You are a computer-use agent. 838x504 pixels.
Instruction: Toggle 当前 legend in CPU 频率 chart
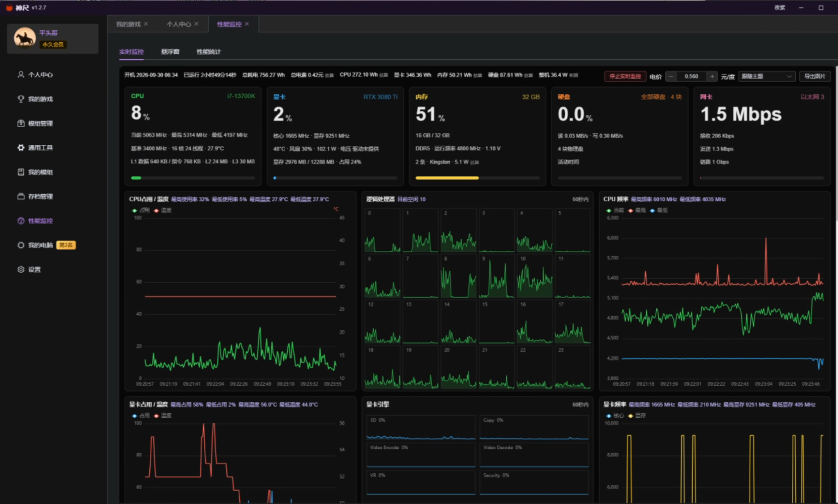point(615,210)
